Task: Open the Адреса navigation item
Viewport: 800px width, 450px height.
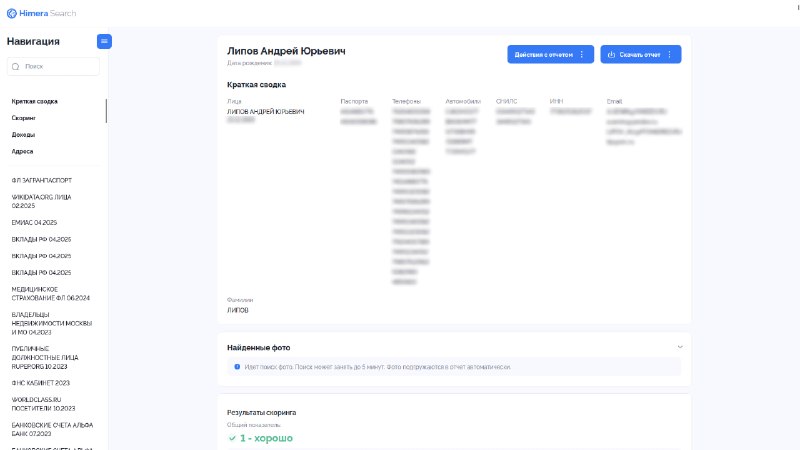Action: (x=22, y=152)
